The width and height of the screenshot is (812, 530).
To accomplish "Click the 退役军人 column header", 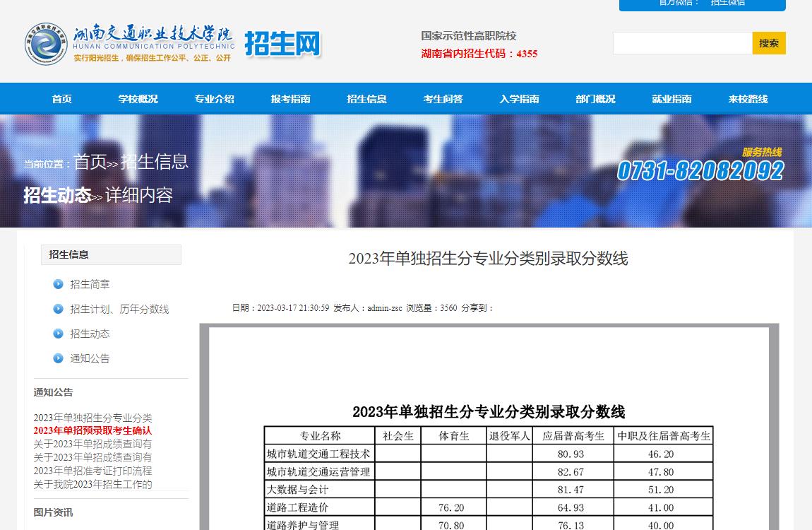I will [510, 436].
